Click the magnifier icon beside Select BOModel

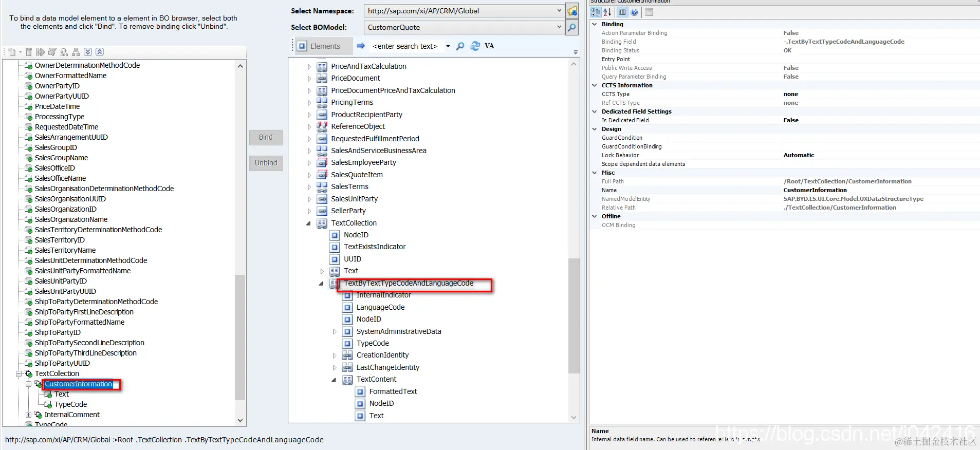pos(572,27)
